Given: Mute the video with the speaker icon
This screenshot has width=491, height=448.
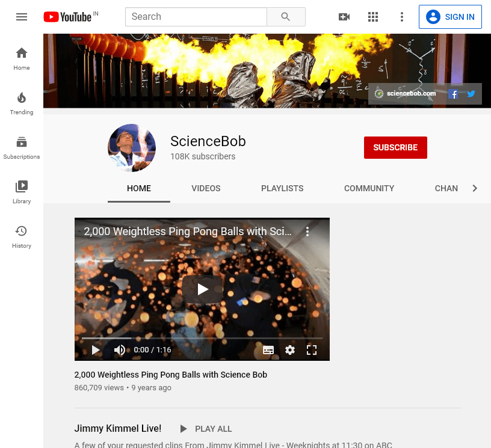Looking at the screenshot, I should (119, 350).
